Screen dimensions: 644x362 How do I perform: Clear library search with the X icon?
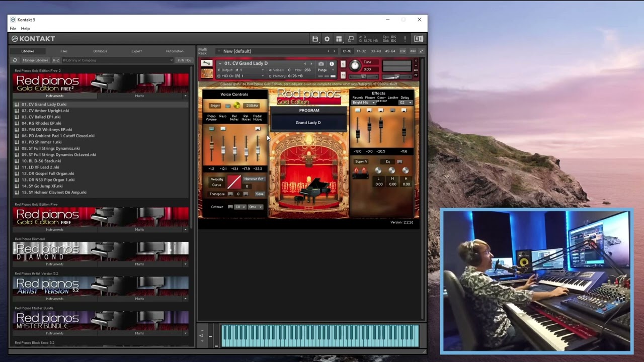(x=171, y=60)
